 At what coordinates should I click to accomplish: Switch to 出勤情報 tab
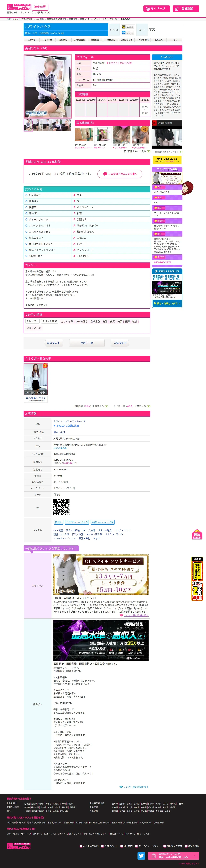[63, 40]
